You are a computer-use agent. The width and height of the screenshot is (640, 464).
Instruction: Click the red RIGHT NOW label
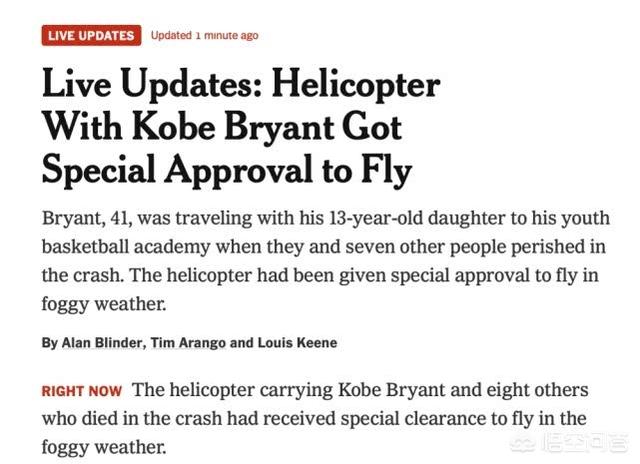click(82, 391)
